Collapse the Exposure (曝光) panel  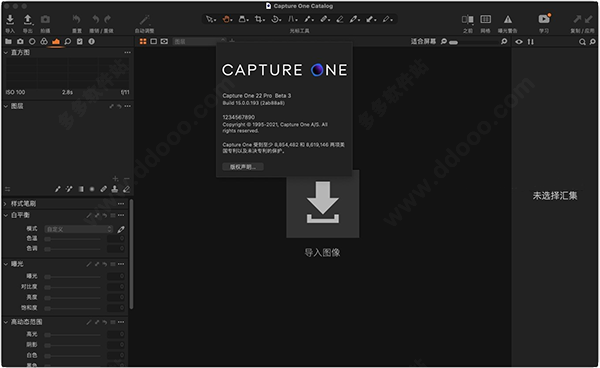pyautogui.click(x=6, y=264)
